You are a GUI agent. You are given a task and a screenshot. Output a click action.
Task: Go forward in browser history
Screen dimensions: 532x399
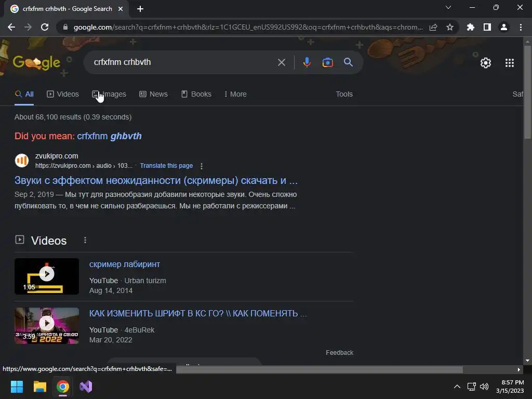coord(28,27)
